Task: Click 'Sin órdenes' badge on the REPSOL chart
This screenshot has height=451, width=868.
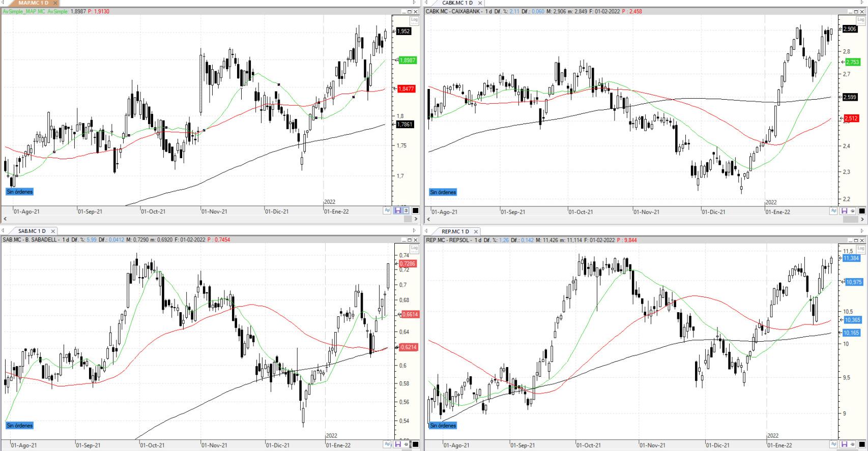Action: pos(443,426)
